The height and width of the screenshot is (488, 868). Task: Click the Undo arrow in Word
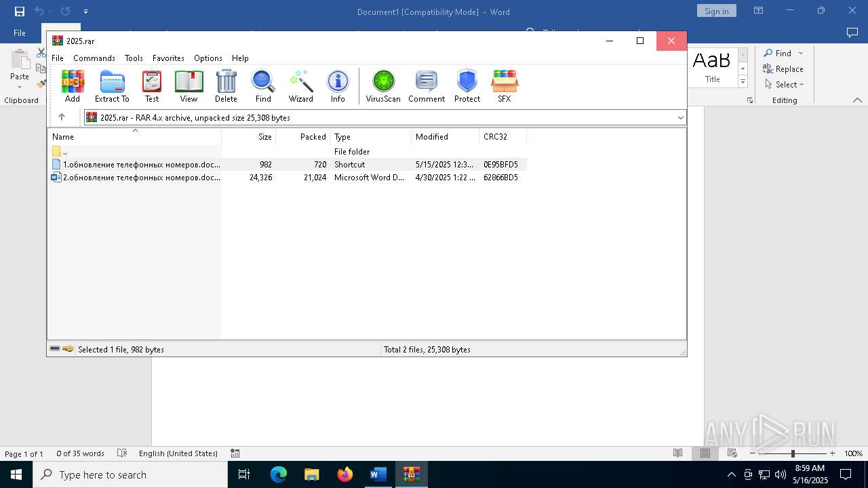coord(39,12)
